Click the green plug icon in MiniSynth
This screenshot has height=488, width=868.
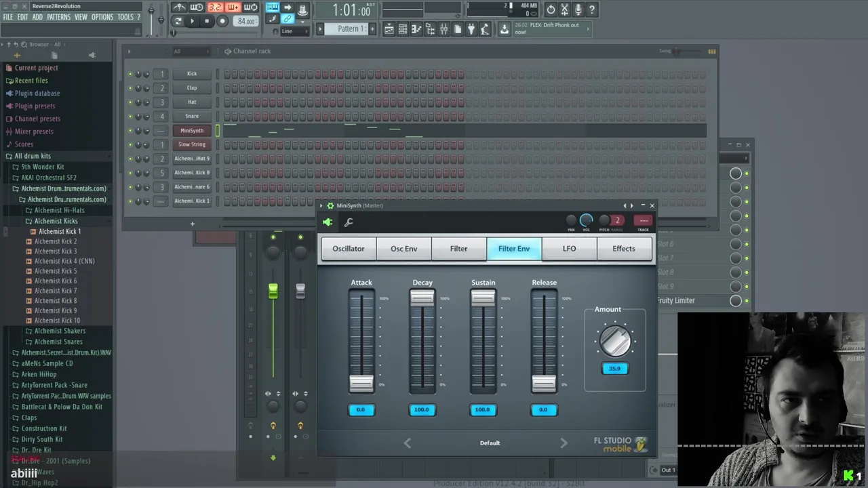328,222
